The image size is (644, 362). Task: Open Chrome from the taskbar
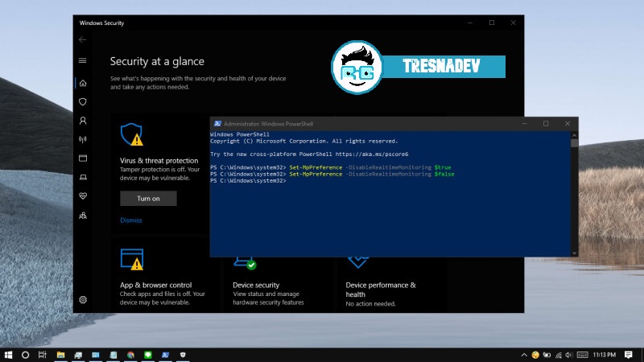point(130,355)
